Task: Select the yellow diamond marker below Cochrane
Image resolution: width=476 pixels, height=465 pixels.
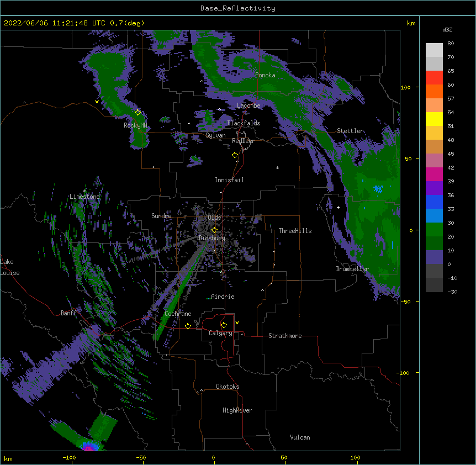Action: pos(188,326)
